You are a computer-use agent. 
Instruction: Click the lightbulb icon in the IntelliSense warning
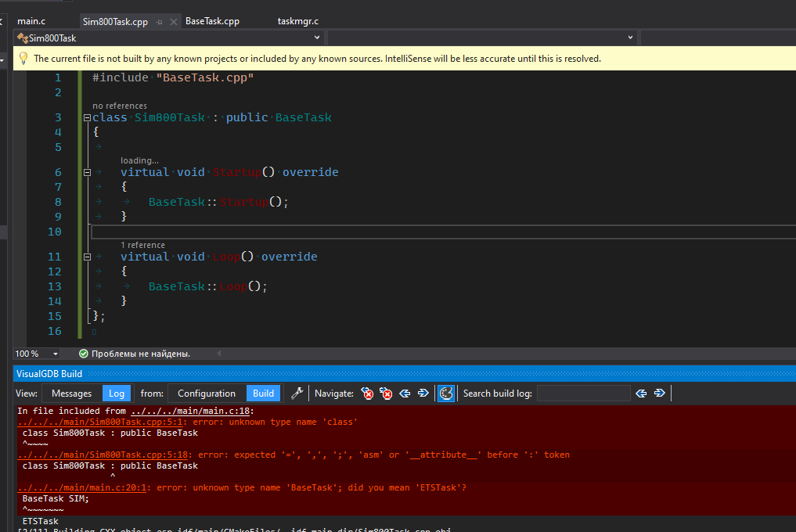pyautogui.click(x=23, y=59)
